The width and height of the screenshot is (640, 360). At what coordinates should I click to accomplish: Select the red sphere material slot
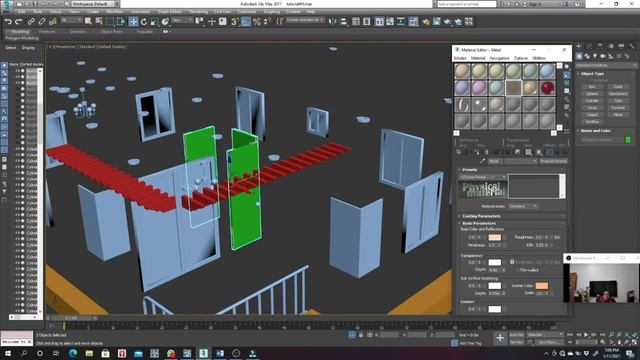click(547, 88)
